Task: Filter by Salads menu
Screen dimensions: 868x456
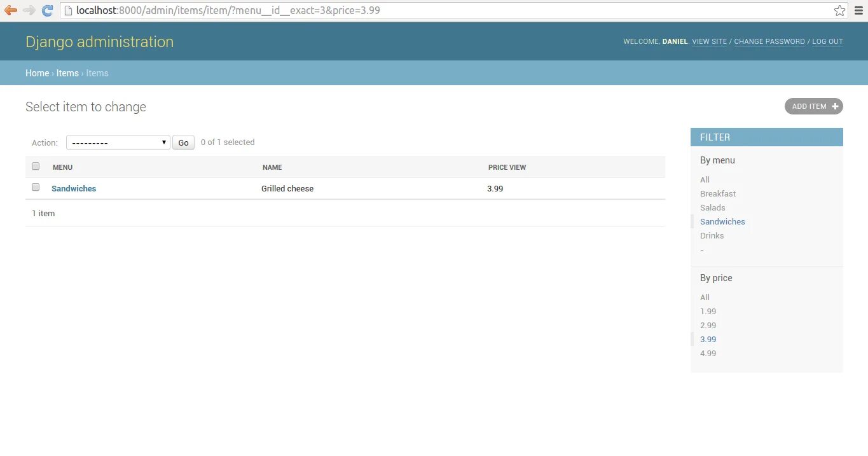Action: (713, 207)
